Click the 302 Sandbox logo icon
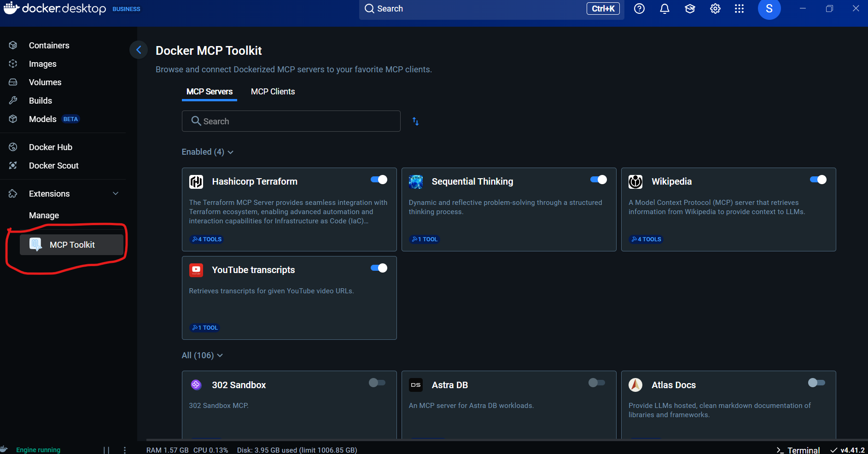Screen dimensions: 868x454 (196, 384)
